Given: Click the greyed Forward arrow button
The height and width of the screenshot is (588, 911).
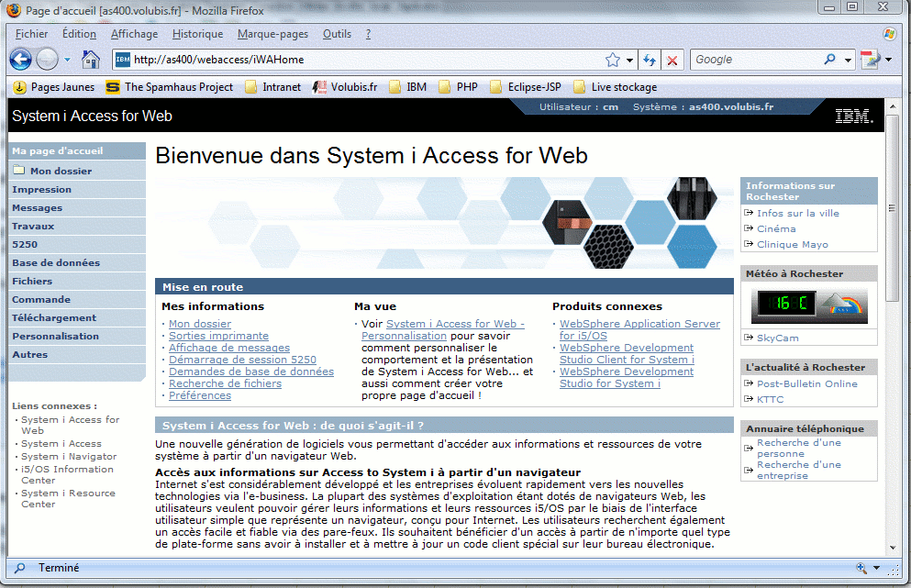Looking at the screenshot, I should pos(47,60).
